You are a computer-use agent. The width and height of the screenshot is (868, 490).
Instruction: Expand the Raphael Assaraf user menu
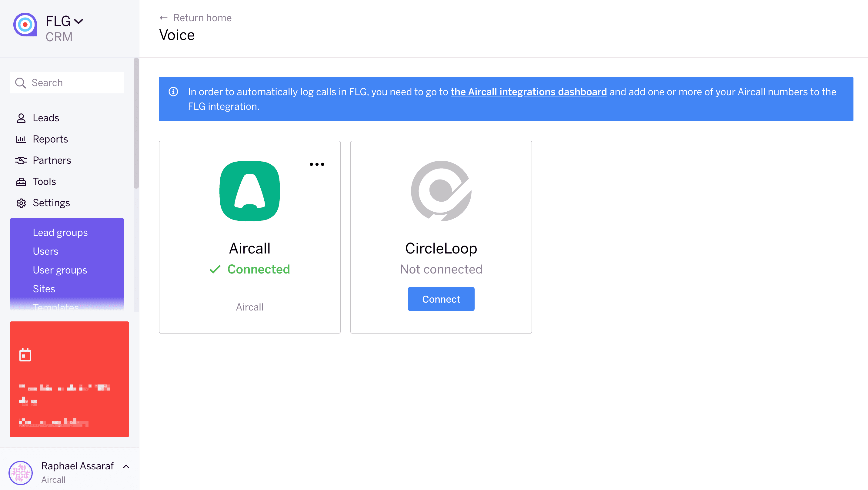(x=126, y=466)
